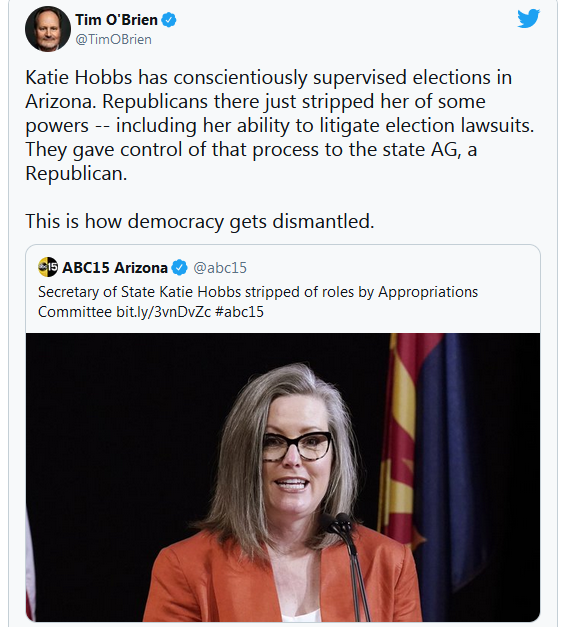The width and height of the screenshot is (587, 627).
Task: Click Tim O'Brien's blue verified badge
Action: point(169,20)
